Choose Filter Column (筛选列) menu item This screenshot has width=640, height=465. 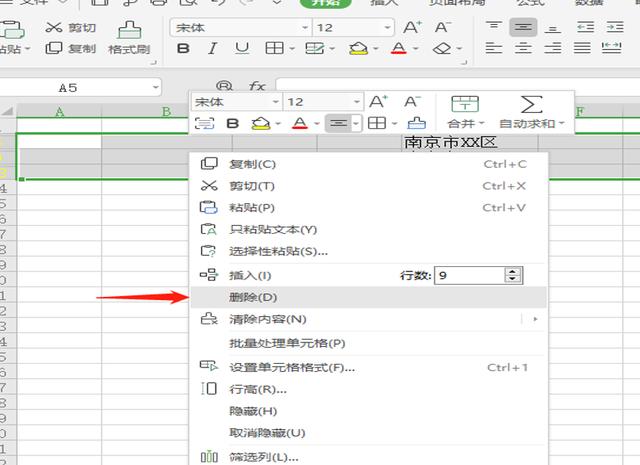pyautogui.click(x=369, y=457)
